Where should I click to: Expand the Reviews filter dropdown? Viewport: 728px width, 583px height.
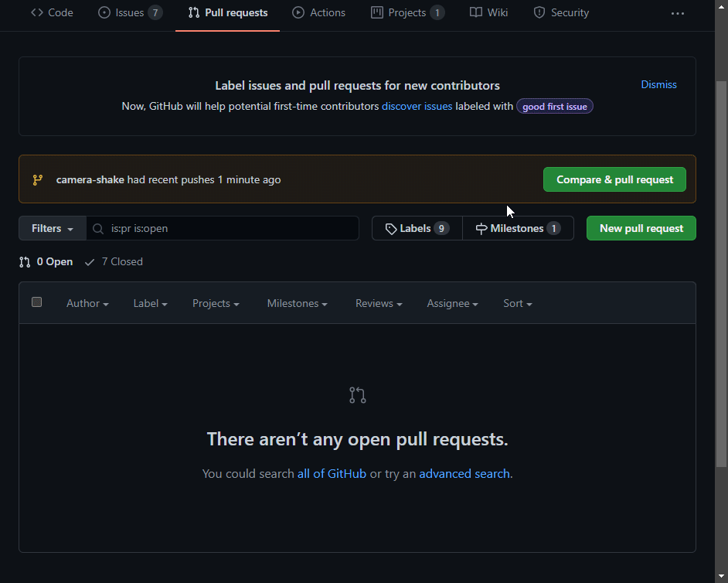(x=379, y=303)
